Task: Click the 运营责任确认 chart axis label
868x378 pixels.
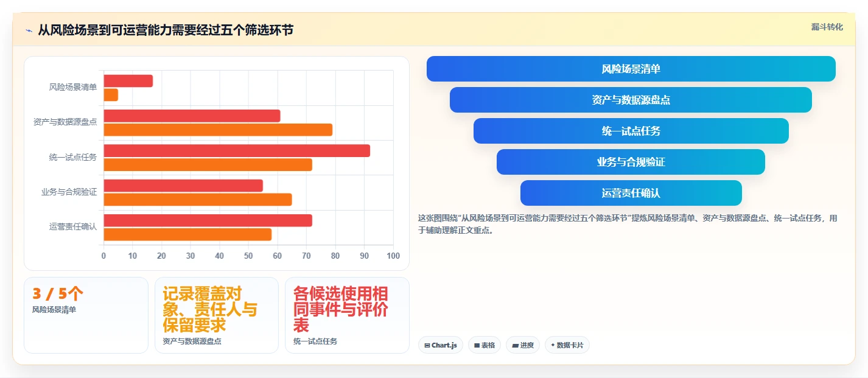Action: pyautogui.click(x=73, y=227)
